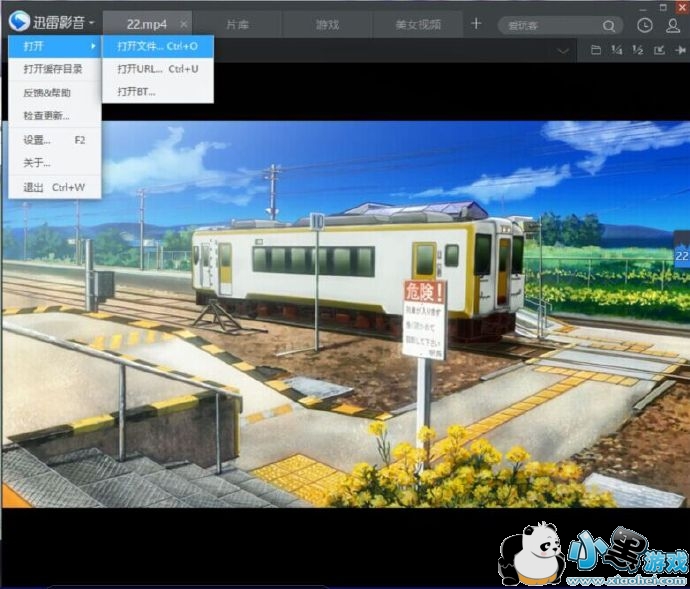This screenshot has width=690, height=589.
Task: Switch to the 片库 tab
Action: tap(239, 24)
